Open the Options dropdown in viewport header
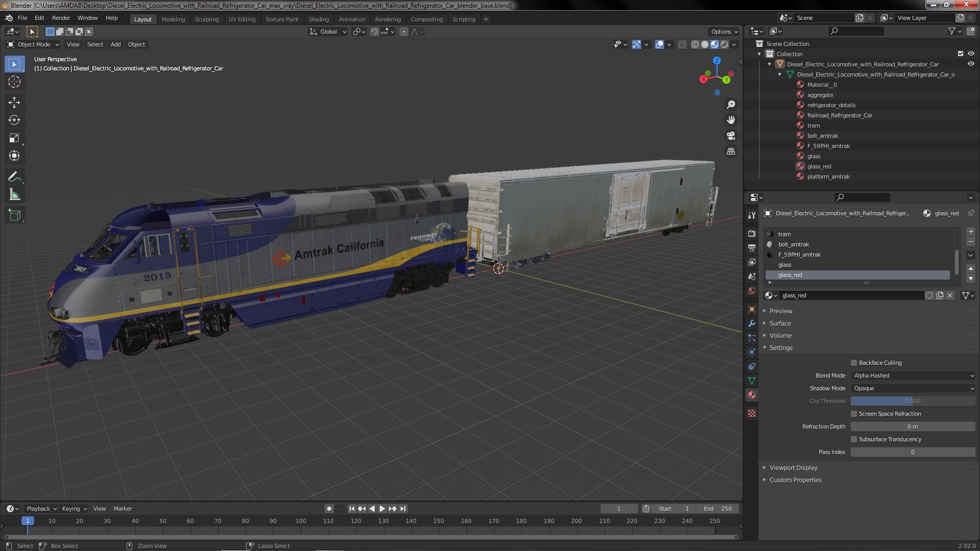The height and width of the screenshot is (551, 980). pyautogui.click(x=724, y=32)
